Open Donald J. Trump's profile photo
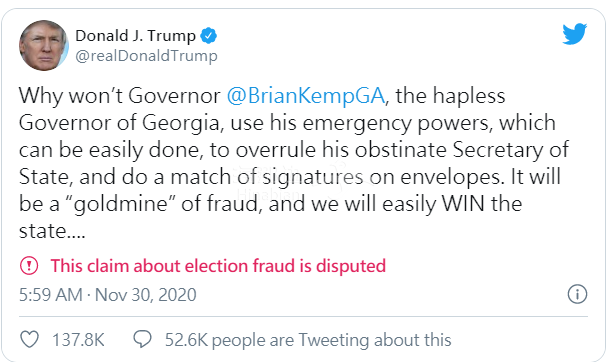This screenshot has height=362, width=610. 44,45
